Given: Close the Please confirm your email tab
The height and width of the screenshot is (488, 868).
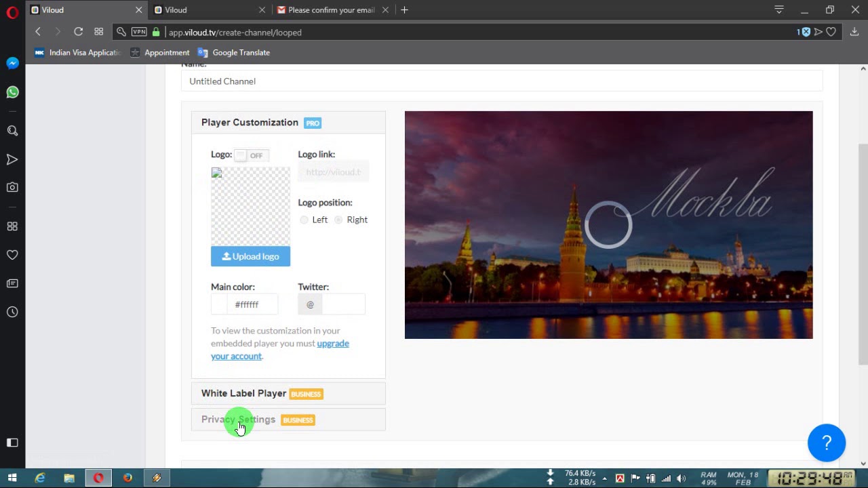Looking at the screenshot, I should coord(385,9).
